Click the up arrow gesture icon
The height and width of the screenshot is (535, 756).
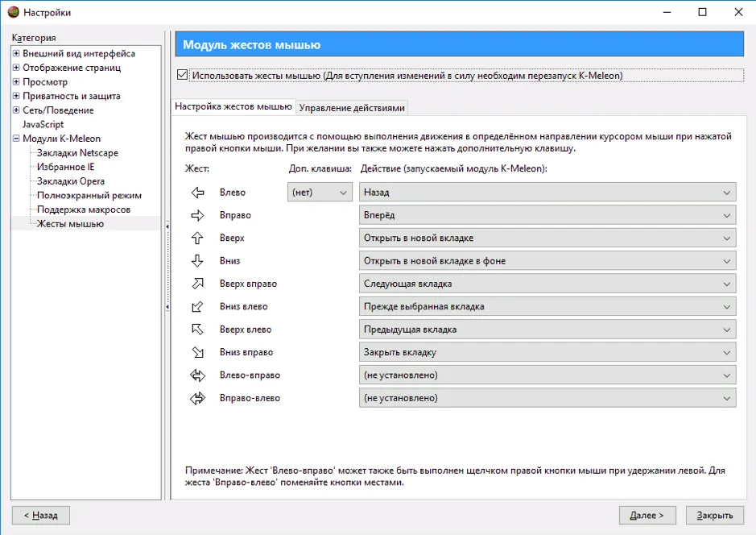point(197,238)
